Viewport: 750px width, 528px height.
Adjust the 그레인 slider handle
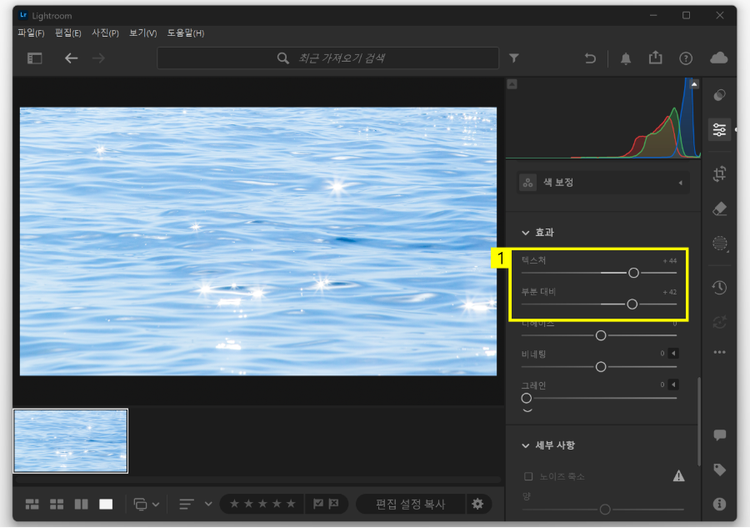(526, 398)
